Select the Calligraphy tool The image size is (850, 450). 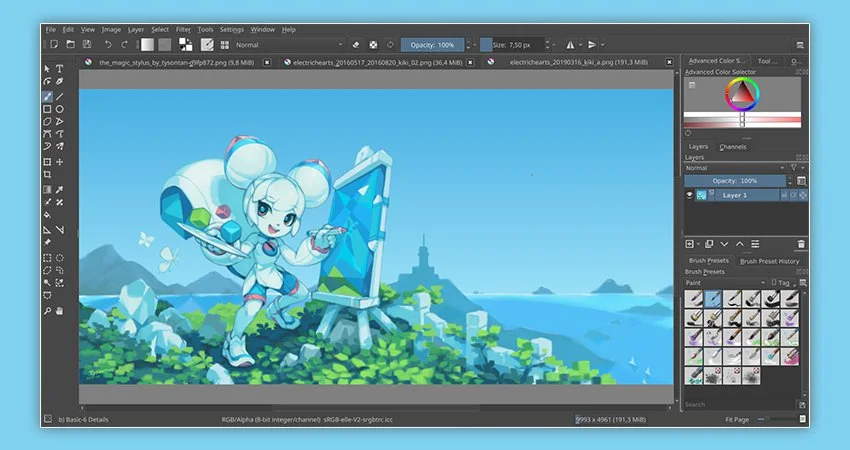click(x=60, y=81)
